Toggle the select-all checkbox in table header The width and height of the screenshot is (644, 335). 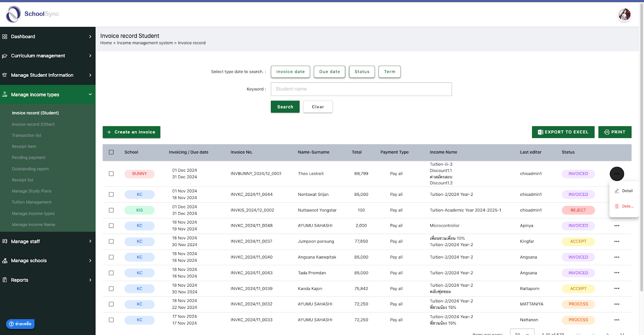click(111, 152)
